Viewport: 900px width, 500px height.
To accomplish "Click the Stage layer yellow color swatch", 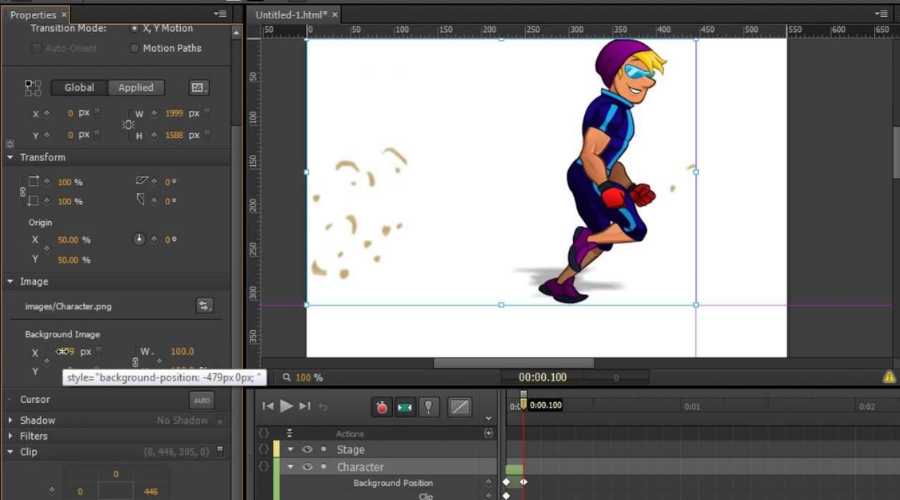I will tap(277, 449).
